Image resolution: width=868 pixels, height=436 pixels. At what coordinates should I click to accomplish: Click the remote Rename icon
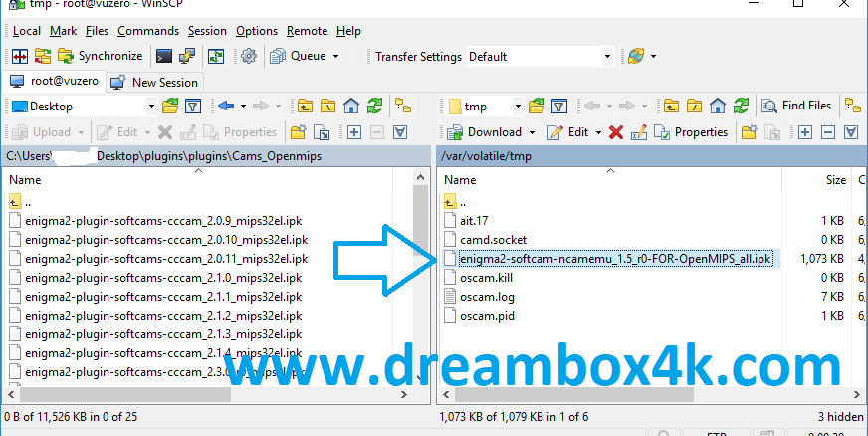click(x=639, y=132)
